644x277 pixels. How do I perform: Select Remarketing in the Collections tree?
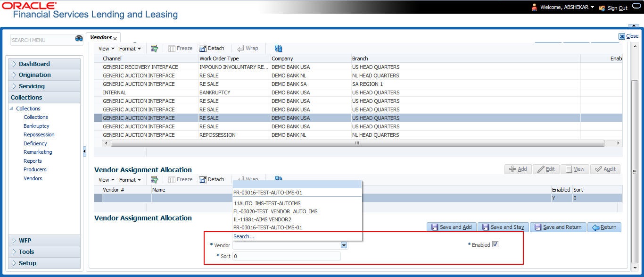pos(38,152)
